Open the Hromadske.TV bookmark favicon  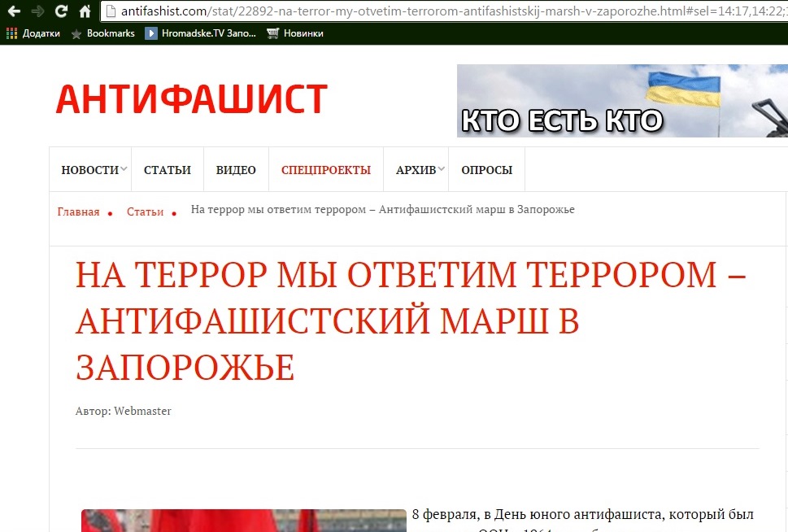[x=150, y=33]
